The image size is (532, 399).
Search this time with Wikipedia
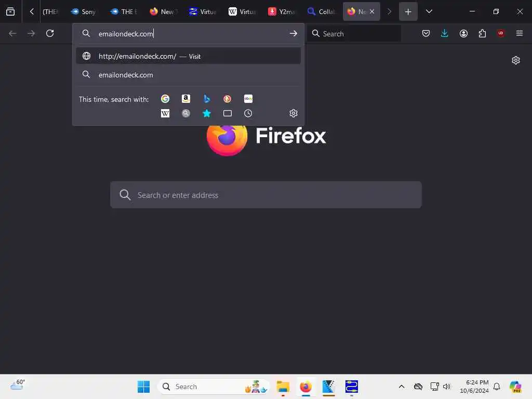[x=165, y=113]
